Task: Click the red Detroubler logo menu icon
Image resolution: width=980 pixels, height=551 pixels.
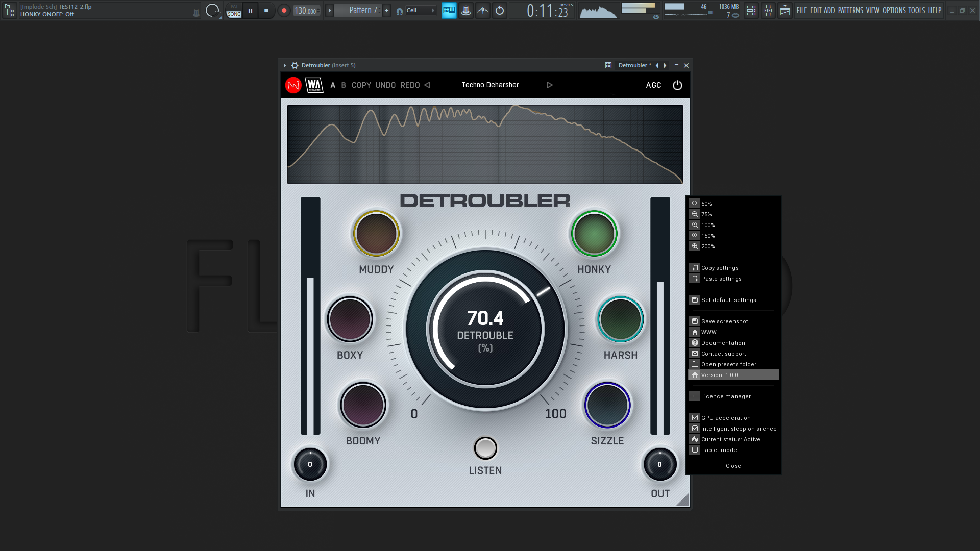Action: point(293,85)
